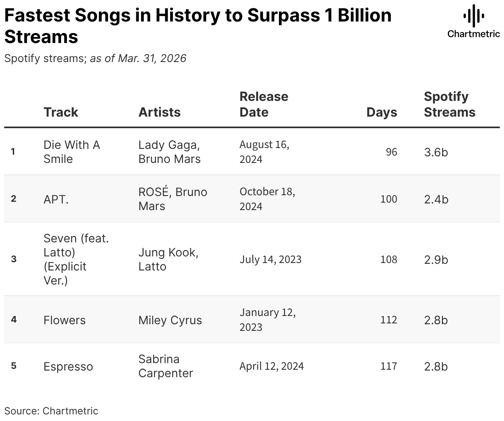The height and width of the screenshot is (421, 504).
Task: Click the Spotify Streams column header
Action: point(449,104)
